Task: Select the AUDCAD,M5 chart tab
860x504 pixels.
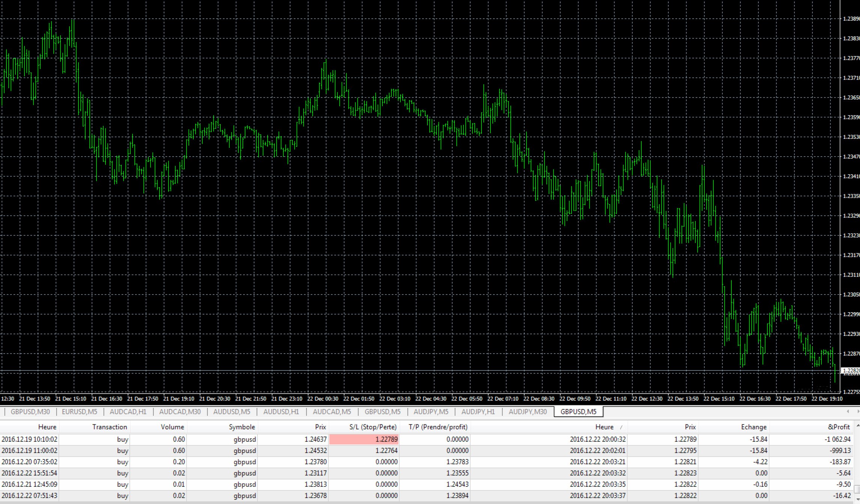Action: tap(332, 412)
